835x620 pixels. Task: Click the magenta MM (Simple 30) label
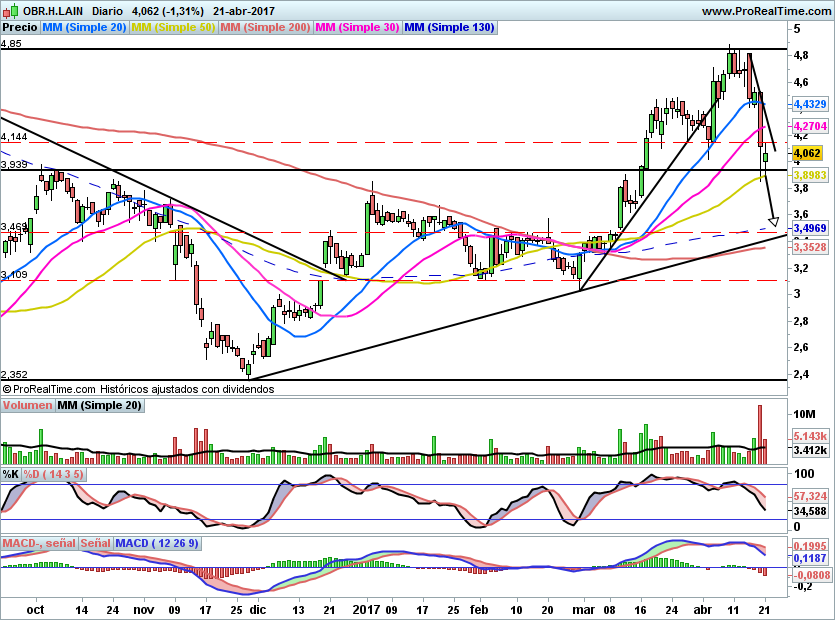(x=357, y=28)
